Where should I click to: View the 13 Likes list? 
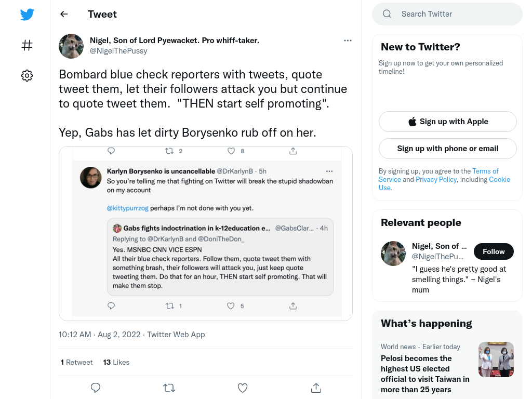(116, 362)
